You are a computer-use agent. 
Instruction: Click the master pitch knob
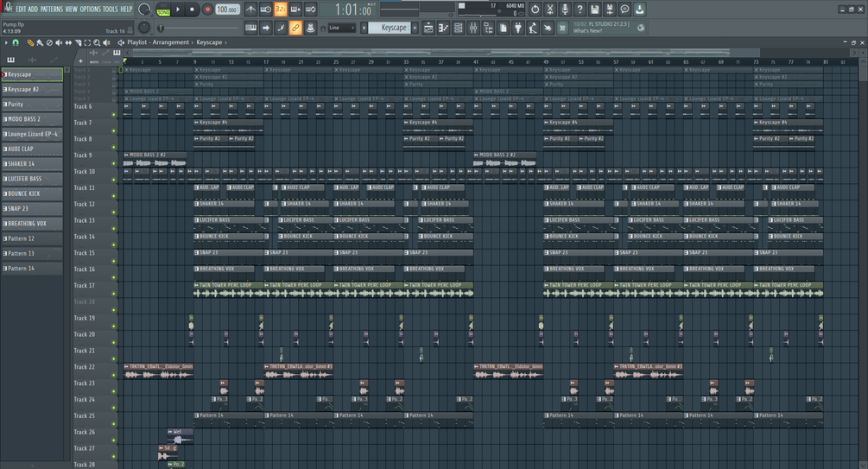point(144,27)
